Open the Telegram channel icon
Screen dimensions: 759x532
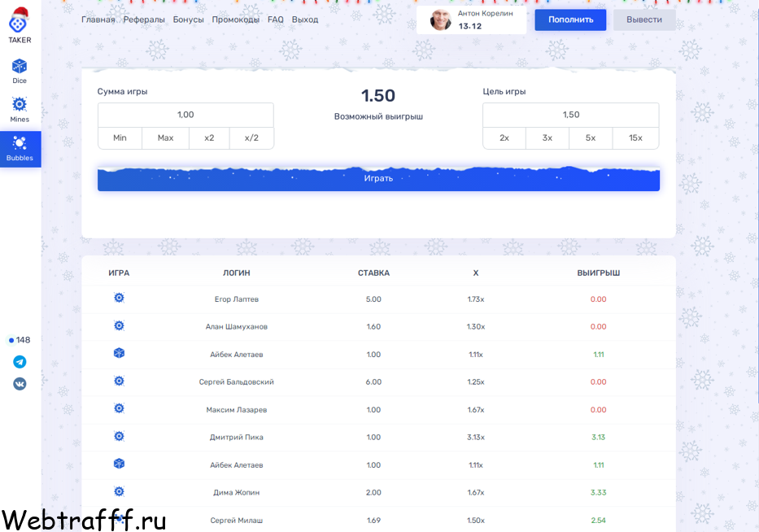pos(20,362)
